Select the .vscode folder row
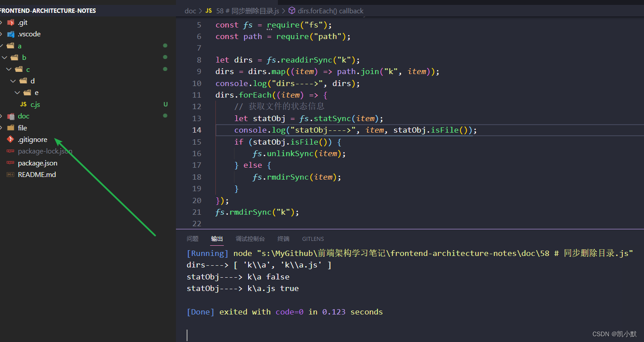Screen dimensions: 644x342 pos(88,34)
